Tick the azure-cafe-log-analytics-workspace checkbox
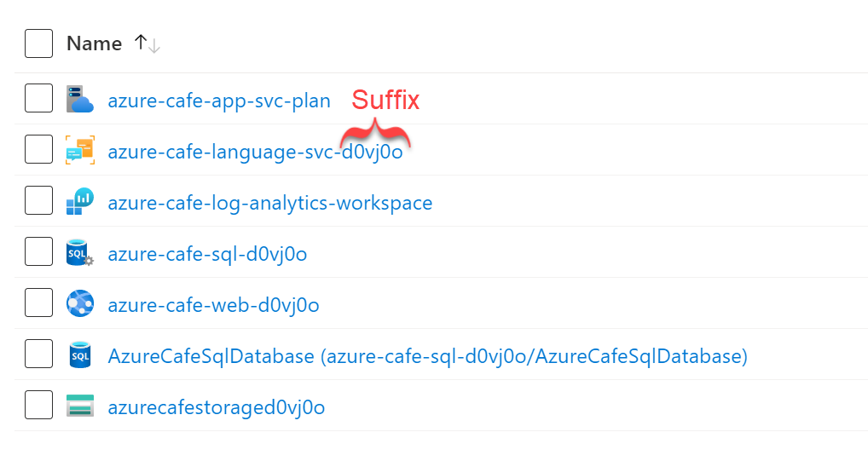Screen dimensions: 868x461 tap(39, 202)
